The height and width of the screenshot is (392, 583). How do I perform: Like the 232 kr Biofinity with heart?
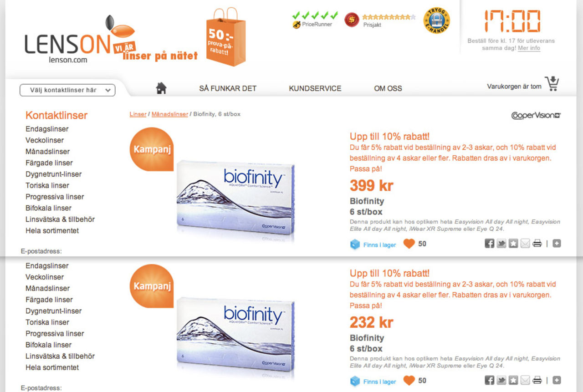point(409,381)
